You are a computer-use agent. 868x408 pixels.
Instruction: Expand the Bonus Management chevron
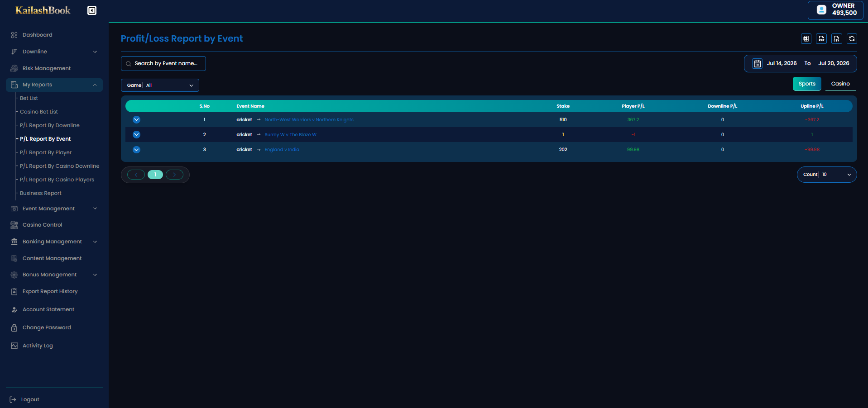(95, 275)
